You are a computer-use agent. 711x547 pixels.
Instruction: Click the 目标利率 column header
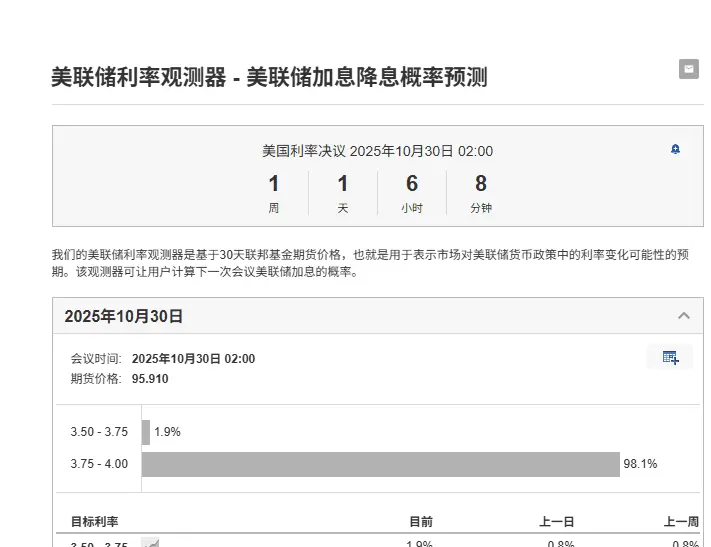tap(94, 522)
